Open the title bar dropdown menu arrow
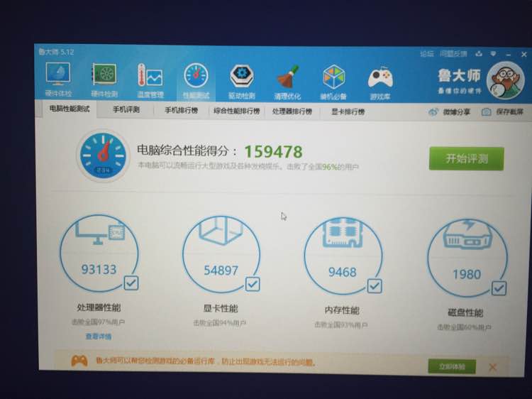 pyautogui.click(x=493, y=54)
